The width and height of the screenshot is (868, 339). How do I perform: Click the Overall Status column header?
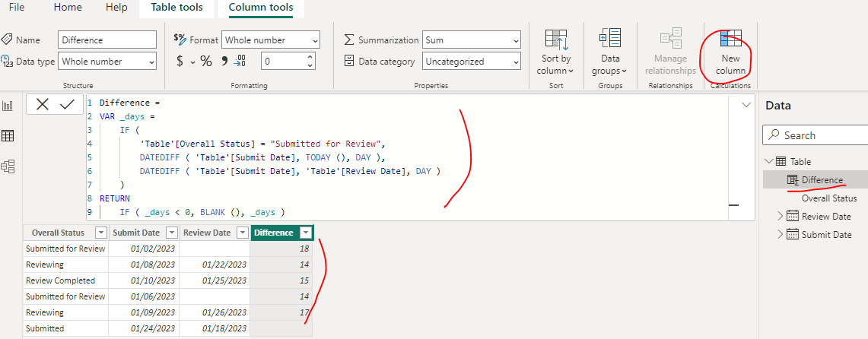coord(65,233)
